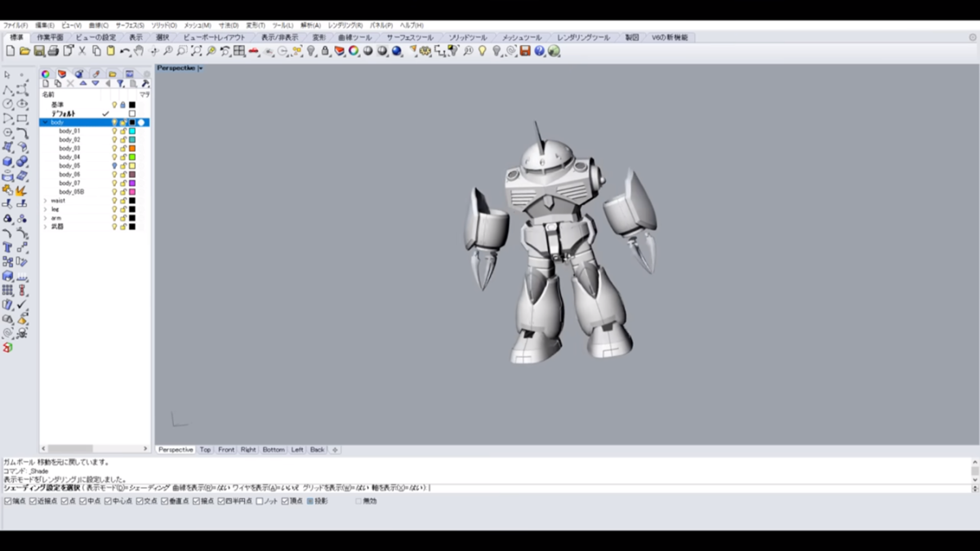The height and width of the screenshot is (551, 980).
Task: Collapse the body layer group
Action: click(x=46, y=122)
